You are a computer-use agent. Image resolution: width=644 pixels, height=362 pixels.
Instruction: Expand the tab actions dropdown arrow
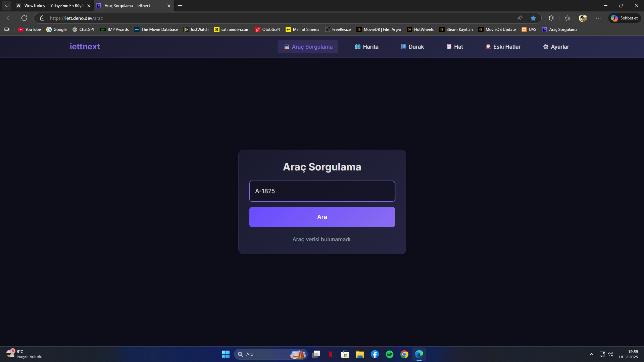pos(6,6)
